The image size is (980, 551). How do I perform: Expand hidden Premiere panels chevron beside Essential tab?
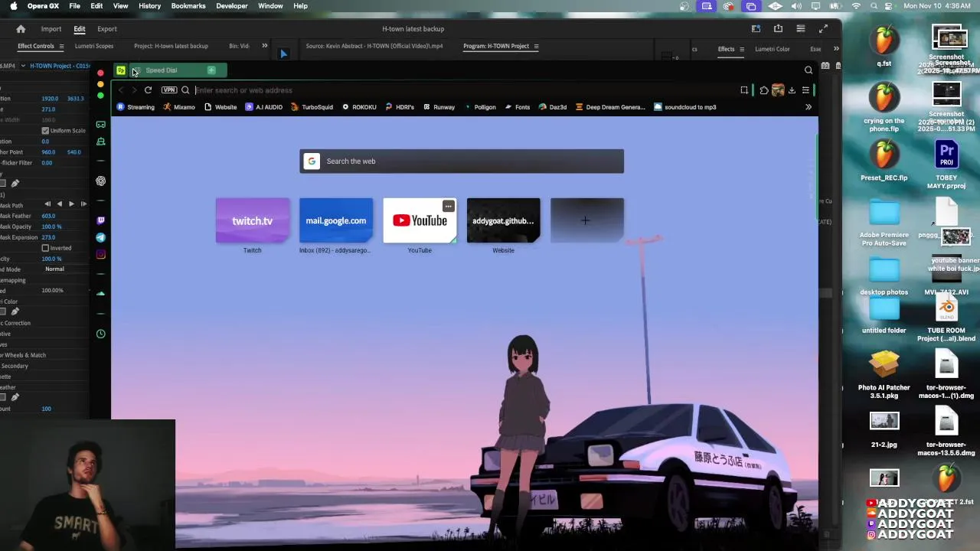click(836, 49)
